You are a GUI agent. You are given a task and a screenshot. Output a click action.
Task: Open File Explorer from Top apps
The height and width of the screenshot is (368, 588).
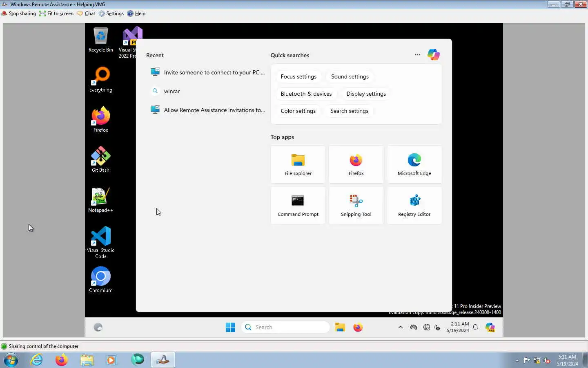pos(298,164)
